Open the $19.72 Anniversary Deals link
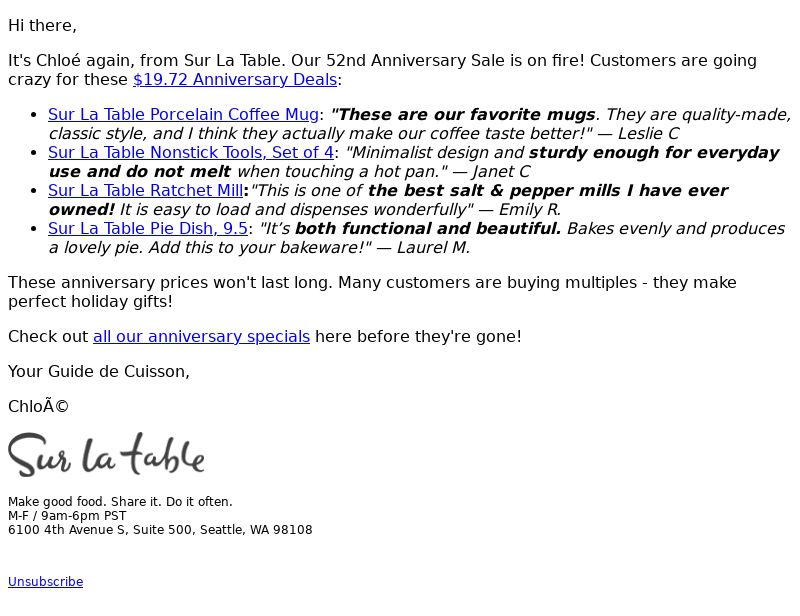The width and height of the screenshot is (800, 616). pos(235,80)
